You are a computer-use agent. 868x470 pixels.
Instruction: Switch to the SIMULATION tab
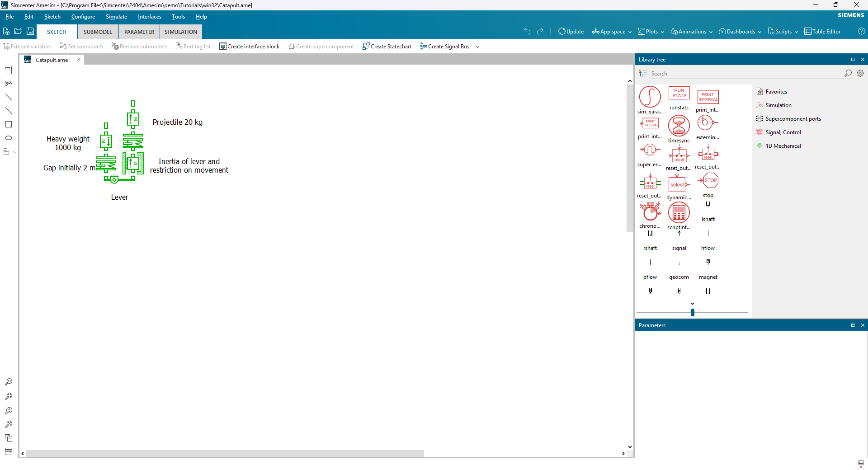[x=180, y=32]
